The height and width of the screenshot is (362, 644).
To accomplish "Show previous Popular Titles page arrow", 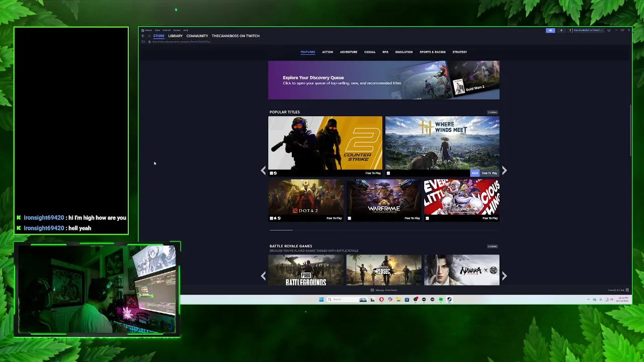I will tap(263, 171).
